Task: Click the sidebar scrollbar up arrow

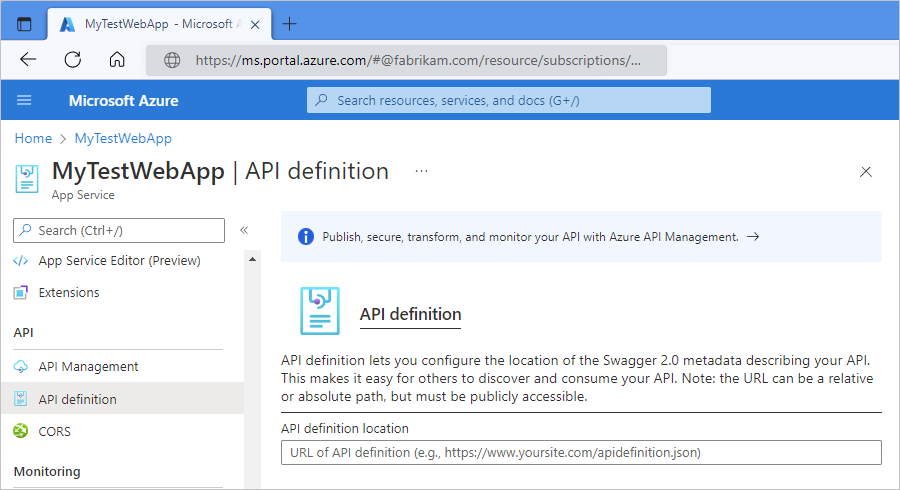Action: point(252,259)
